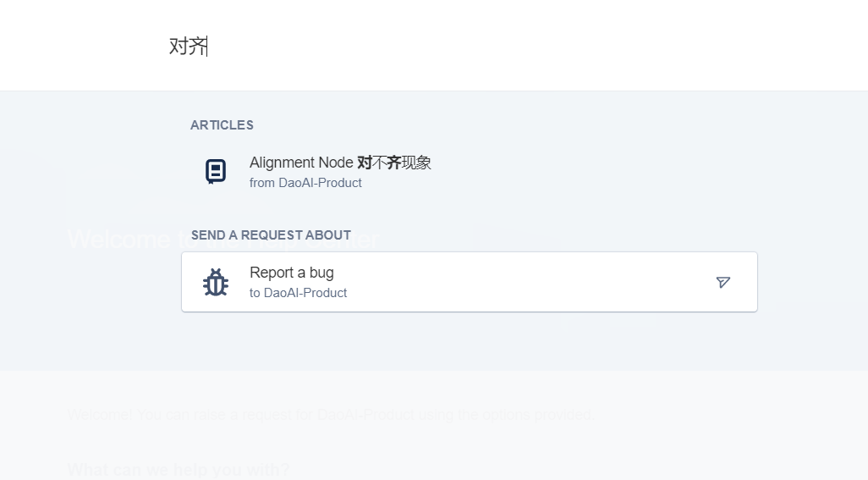Click the faded Welcome request description text
This screenshot has height=480, width=868.
331,415
